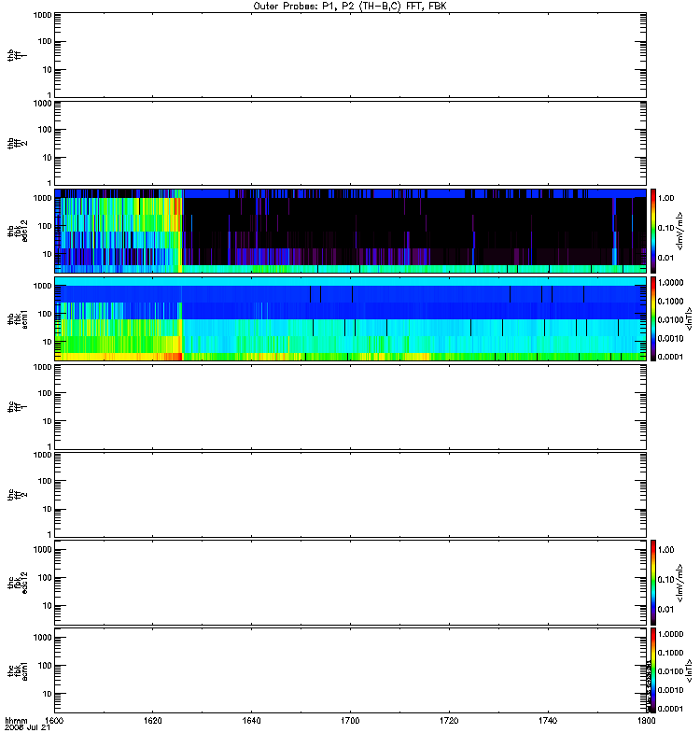Screen dimensions: 700x747
Task: Click the '1.00' label on thb edc12 color bar
Action: (x=665, y=198)
